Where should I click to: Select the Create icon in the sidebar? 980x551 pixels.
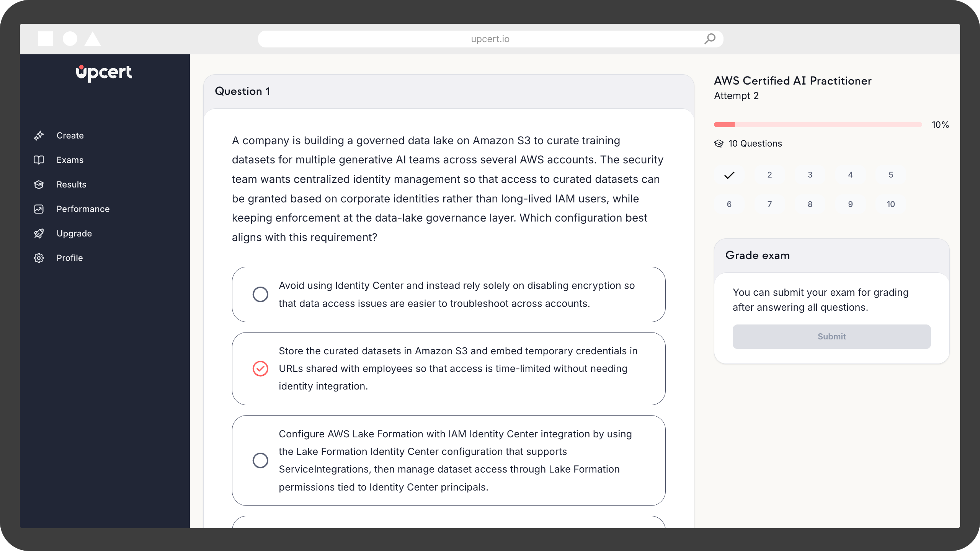[x=39, y=135]
